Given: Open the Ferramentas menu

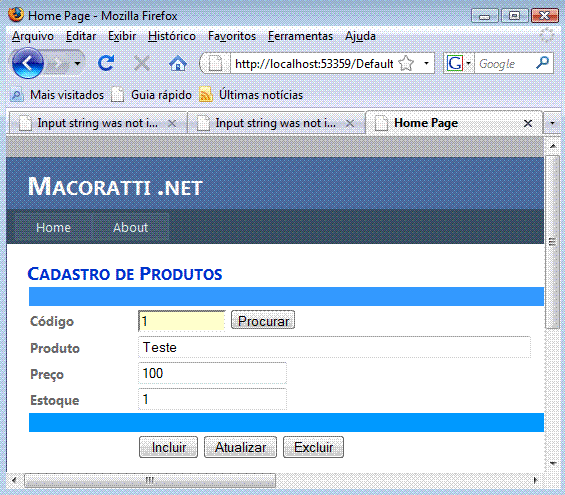Looking at the screenshot, I should pyautogui.click(x=300, y=36).
